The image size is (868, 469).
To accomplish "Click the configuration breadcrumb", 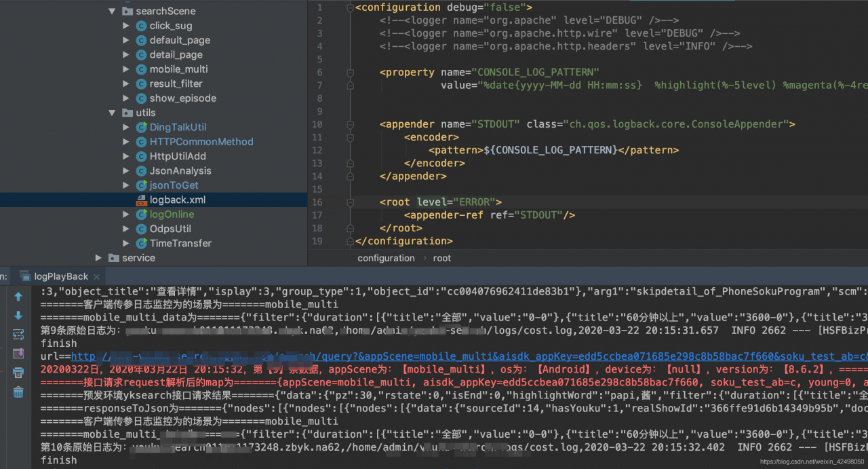I will point(386,258).
